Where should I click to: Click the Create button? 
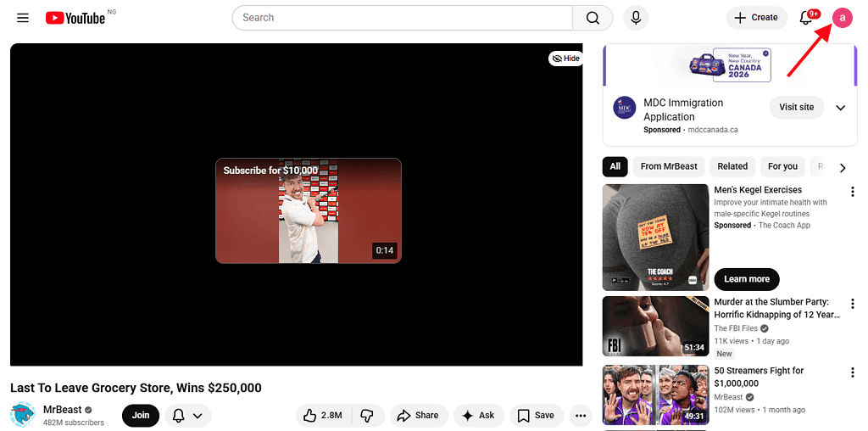pos(757,18)
